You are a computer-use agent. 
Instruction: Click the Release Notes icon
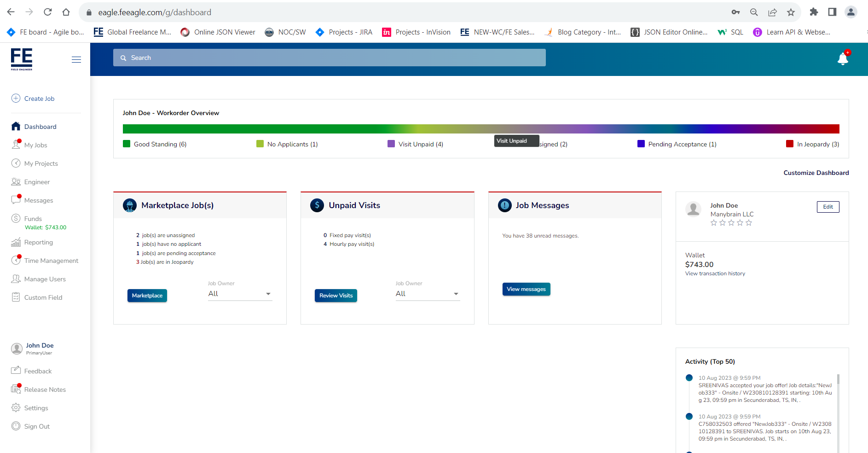(16, 389)
